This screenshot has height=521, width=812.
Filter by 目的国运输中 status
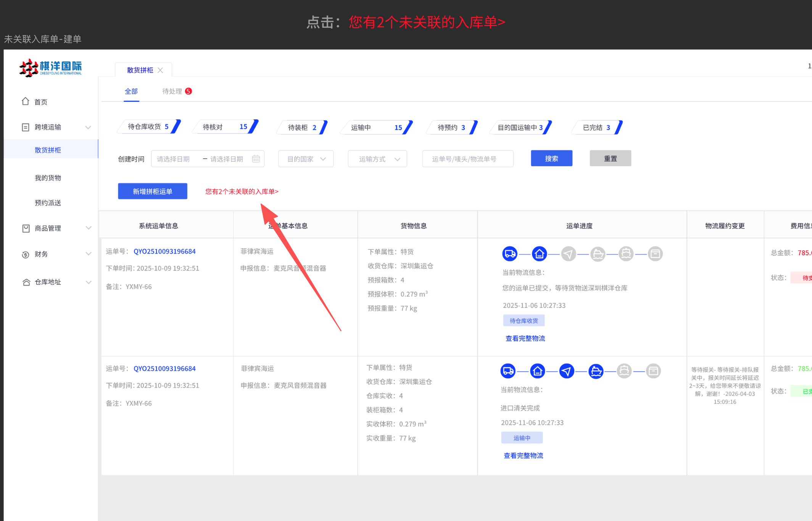tap(521, 127)
